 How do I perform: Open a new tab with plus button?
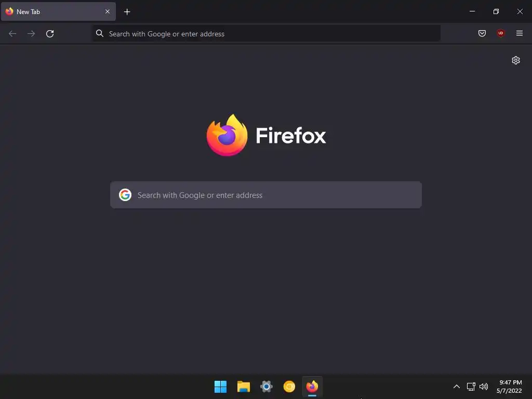[127, 12]
